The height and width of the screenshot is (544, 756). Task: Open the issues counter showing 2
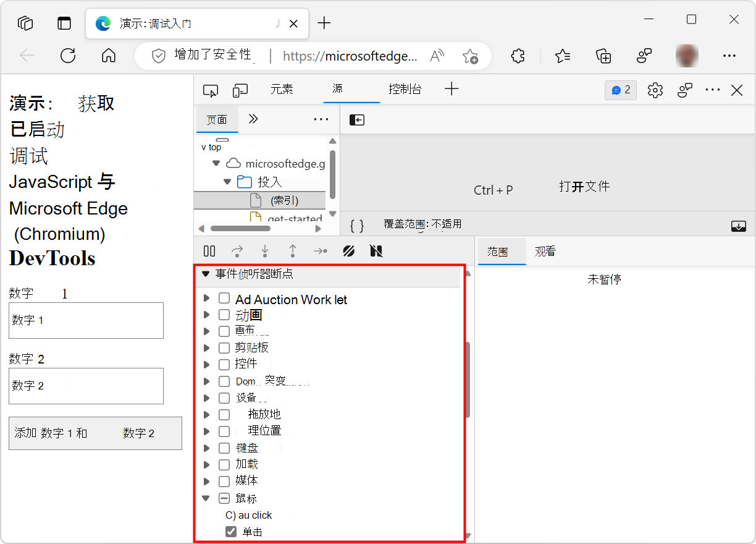621,90
